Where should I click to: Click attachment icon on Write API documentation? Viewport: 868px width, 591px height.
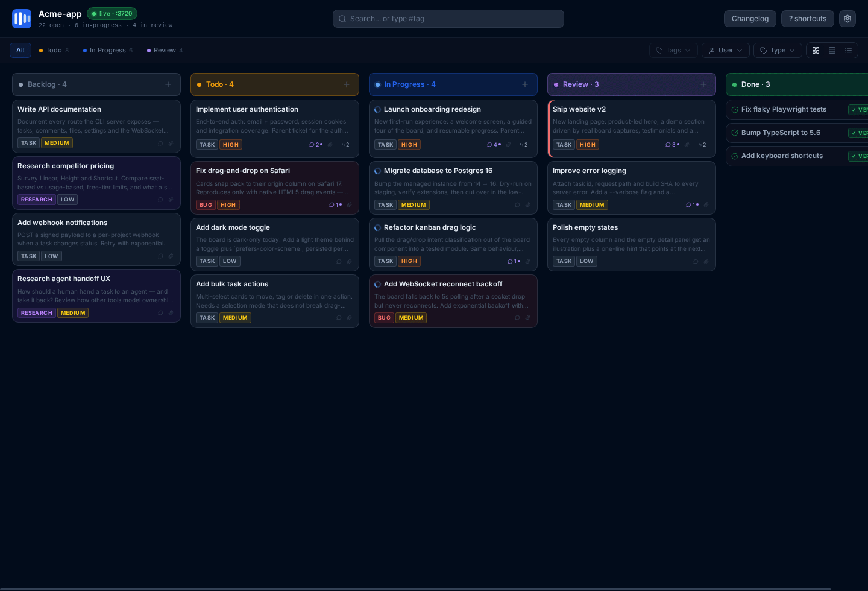[x=171, y=144]
